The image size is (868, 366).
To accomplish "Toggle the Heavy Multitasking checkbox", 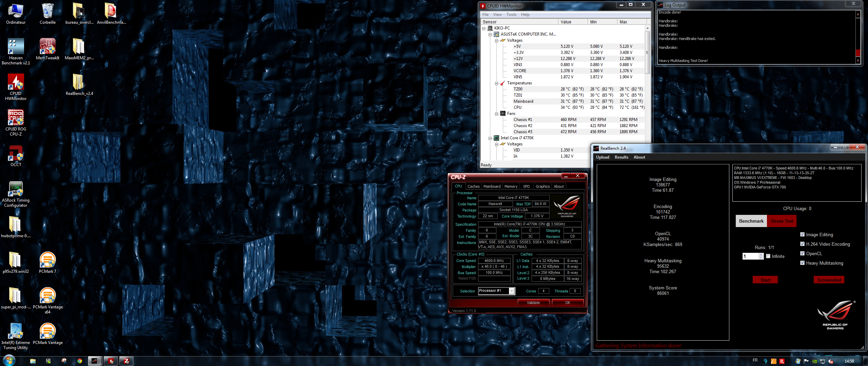I will tap(802, 263).
